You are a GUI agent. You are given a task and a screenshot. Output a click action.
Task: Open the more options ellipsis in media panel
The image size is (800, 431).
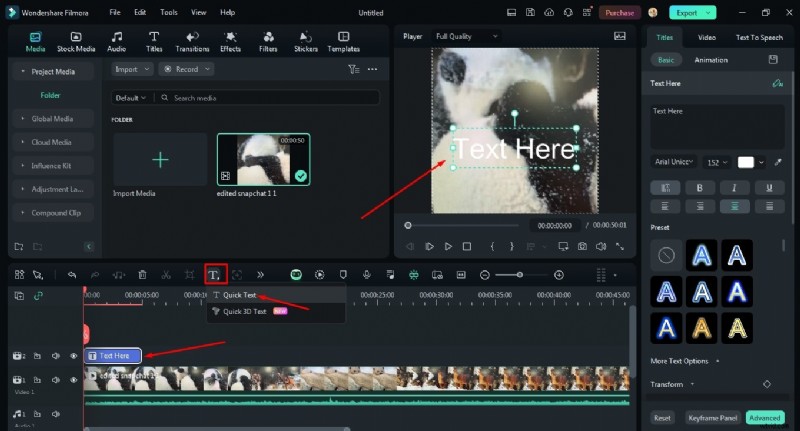(x=372, y=69)
